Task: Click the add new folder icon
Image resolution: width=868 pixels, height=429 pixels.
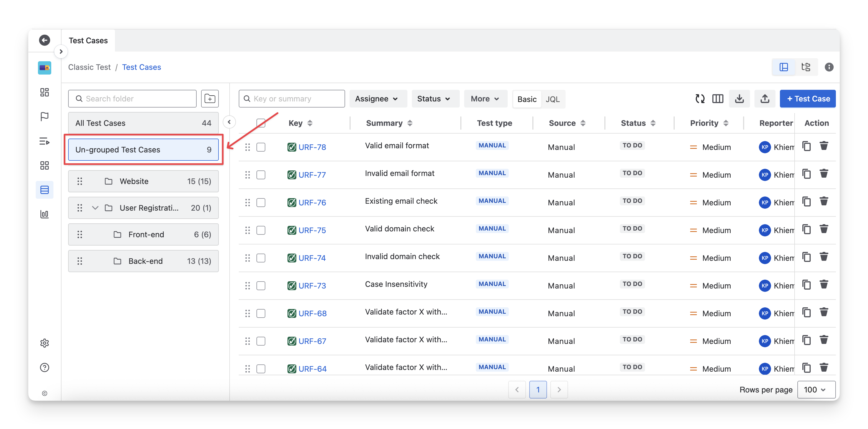Action: click(210, 99)
